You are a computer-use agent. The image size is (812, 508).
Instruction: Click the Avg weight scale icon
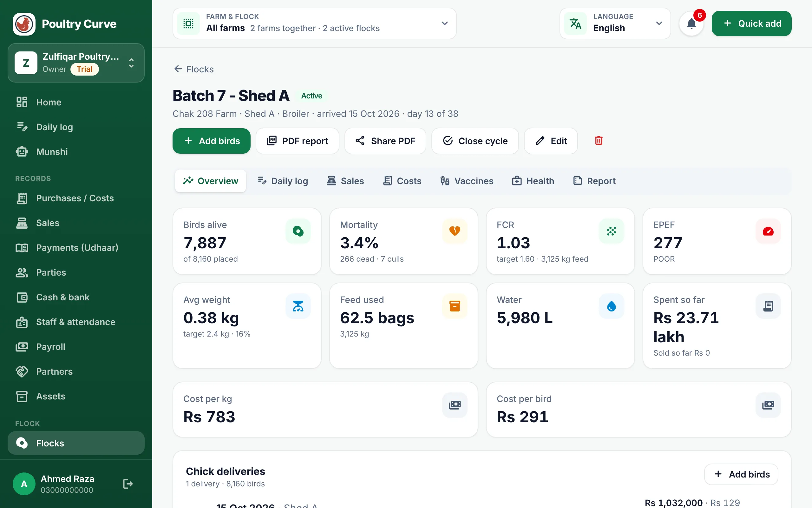pyautogui.click(x=298, y=306)
